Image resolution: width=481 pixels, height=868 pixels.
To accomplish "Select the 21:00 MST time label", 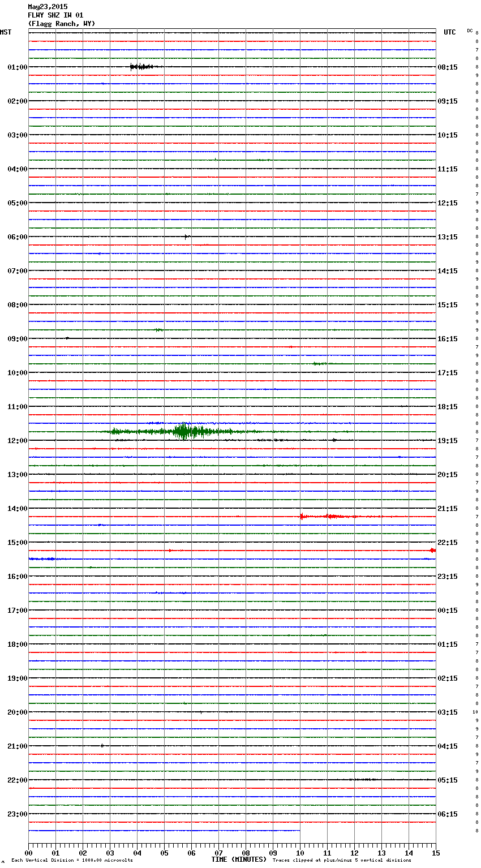I will coord(18,746).
